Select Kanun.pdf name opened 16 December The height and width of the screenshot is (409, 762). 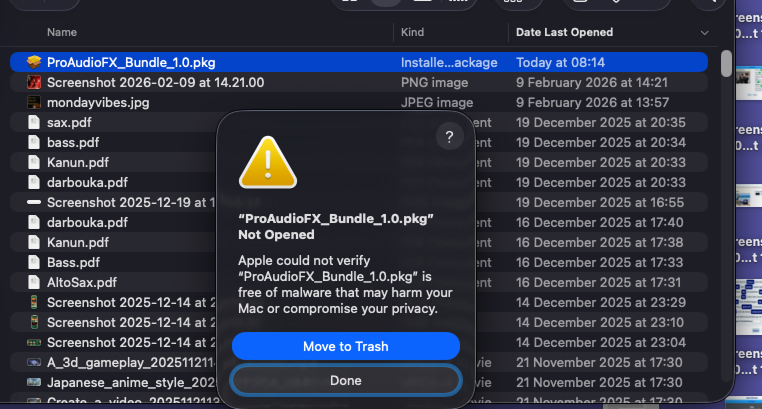coord(78,242)
